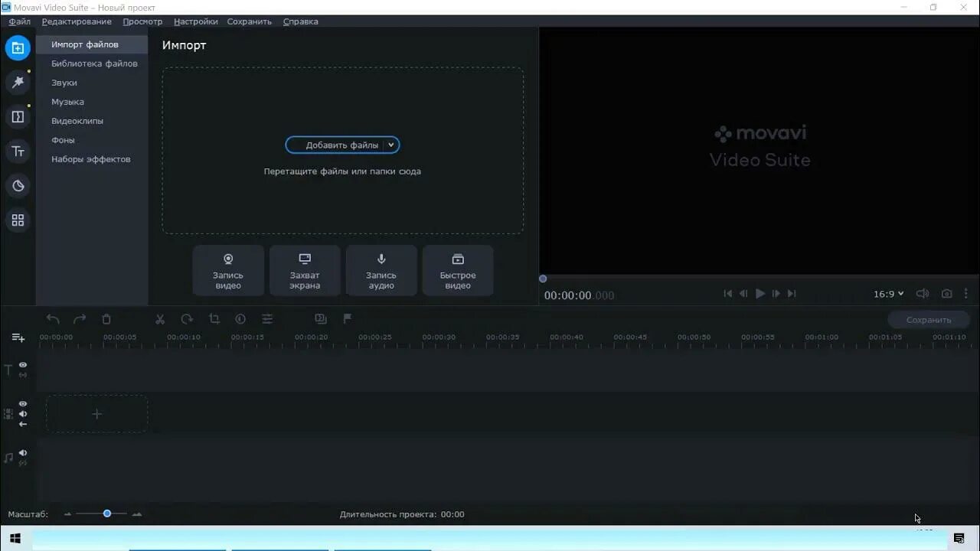The image size is (980, 551).
Task: Open the 'Файл' menu
Action: coord(20,21)
